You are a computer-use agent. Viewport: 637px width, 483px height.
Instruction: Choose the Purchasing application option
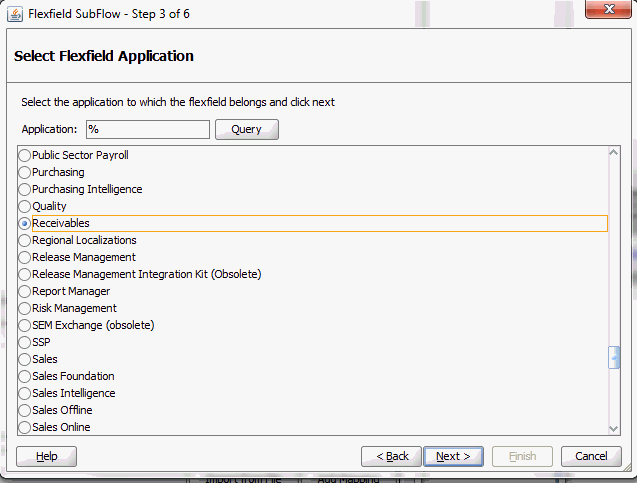tap(25, 173)
